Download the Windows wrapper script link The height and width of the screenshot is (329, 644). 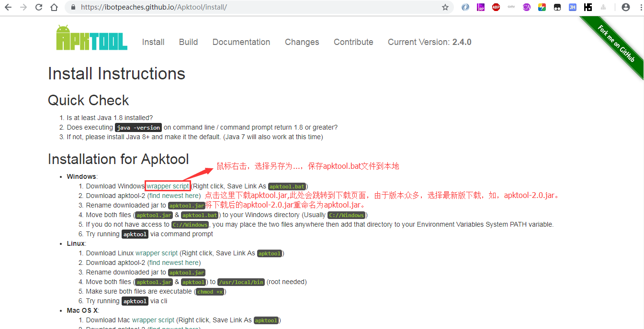[168, 186]
